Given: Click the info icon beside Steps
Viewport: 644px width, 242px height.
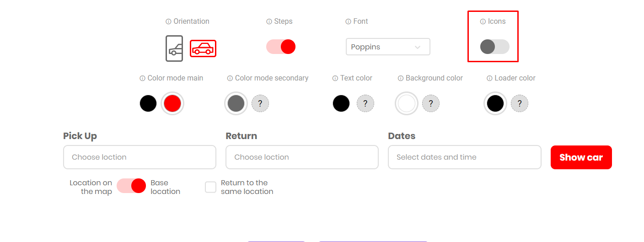Looking at the screenshot, I should (269, 22).
